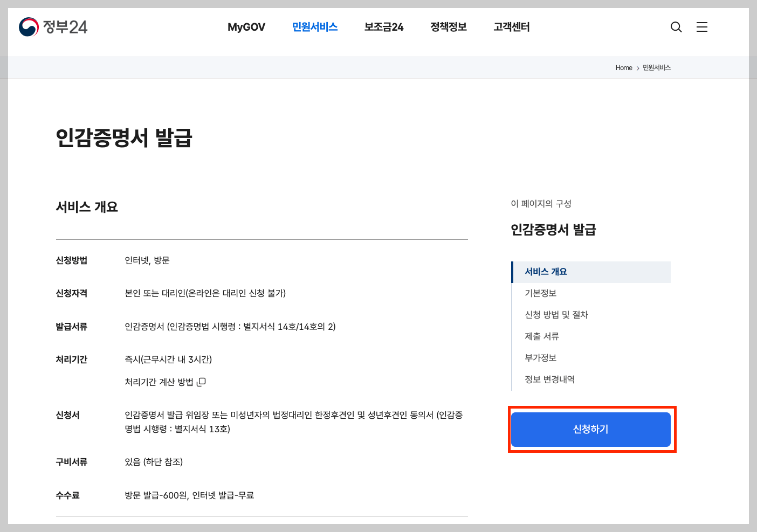Jump to the 부가정보 section
The height and width of the screenshot is (532, 757).
point(541,357)
